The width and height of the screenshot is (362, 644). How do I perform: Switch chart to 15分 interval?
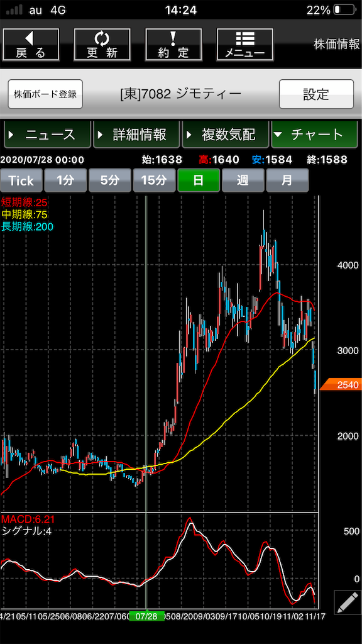point(154,180)
